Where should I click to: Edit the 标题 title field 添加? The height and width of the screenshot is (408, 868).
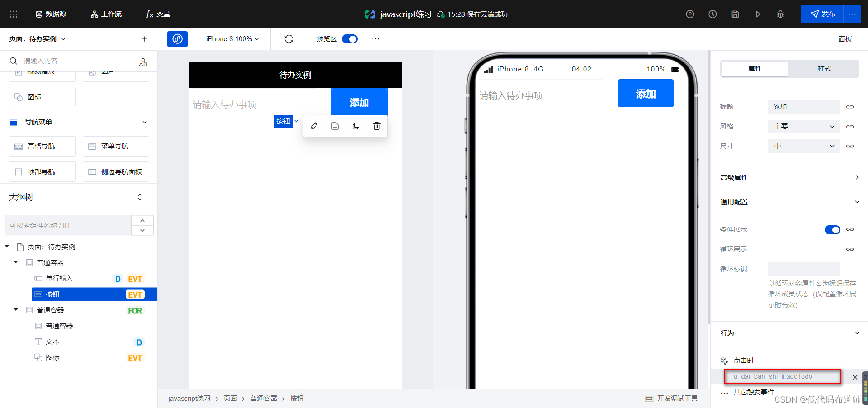point(804,107)
